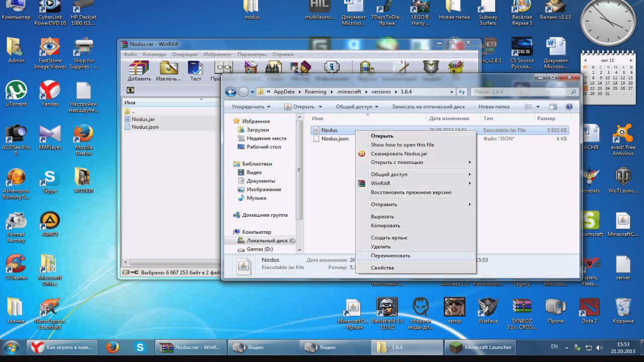Select the AIMP3 desktop icon
The height and width of the screenshot is (362, 644).
point(50,224)
